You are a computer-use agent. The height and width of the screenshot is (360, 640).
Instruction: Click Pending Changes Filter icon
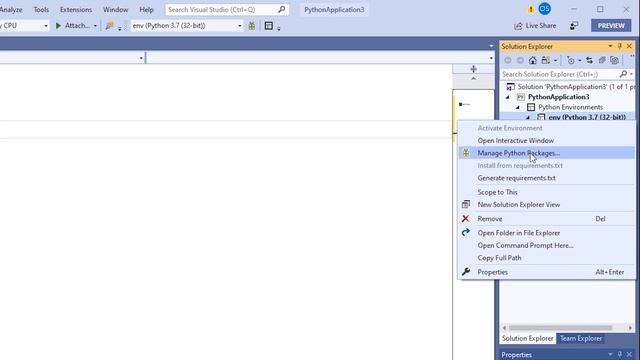coord(571,60)
